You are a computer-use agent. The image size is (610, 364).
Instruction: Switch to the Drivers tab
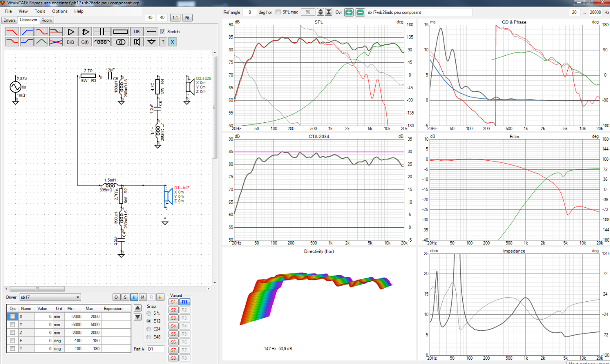pos(9,20)
